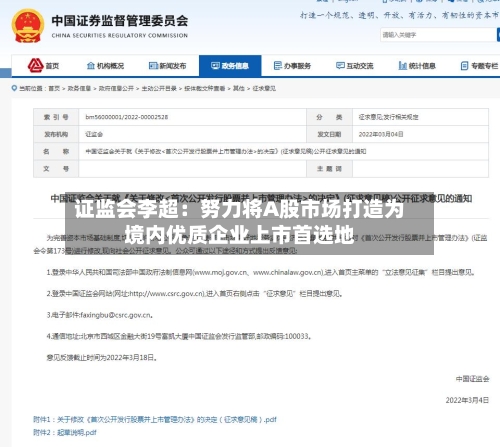This screenshot has width=500, height=447.
Task: Open the 互动交流 navigation tab
Action: 355,66
